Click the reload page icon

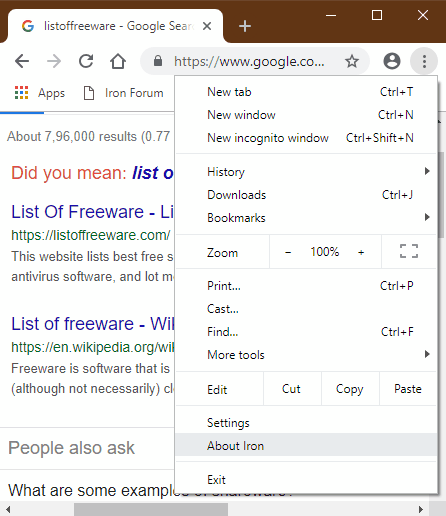click(86, 61)
